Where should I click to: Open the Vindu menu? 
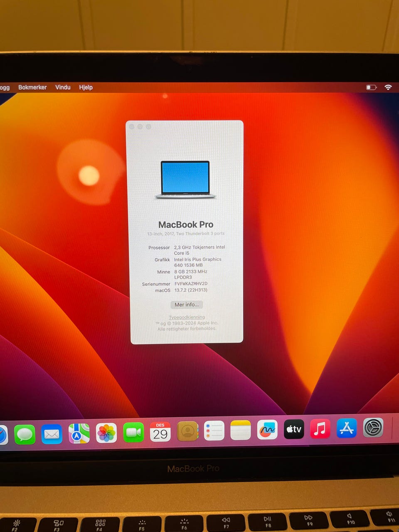63,87
